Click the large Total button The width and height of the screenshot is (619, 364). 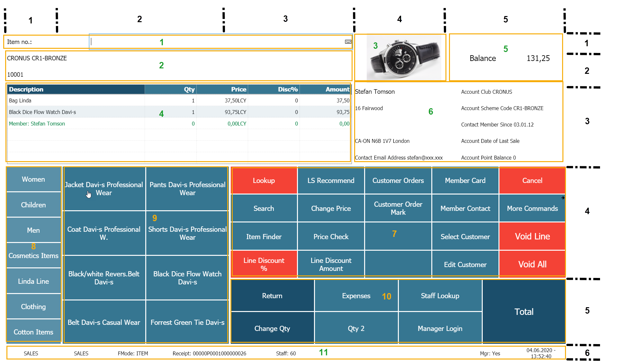tap(524, 311)
